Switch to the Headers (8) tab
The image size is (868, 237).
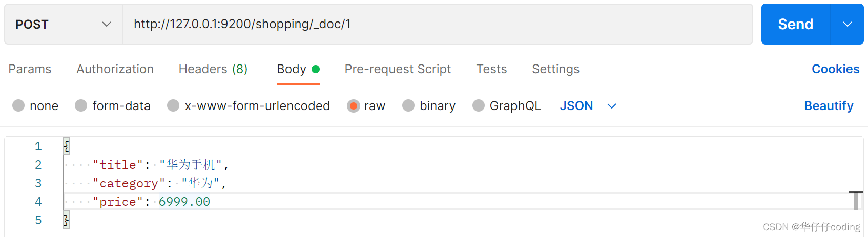(213, 69)
